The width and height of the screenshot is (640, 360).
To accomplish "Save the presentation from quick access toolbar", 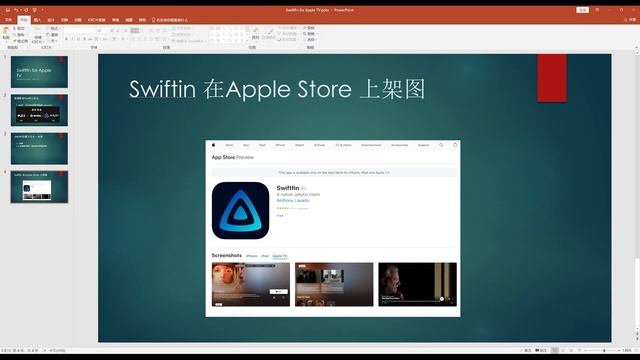I will pos(8,10).
